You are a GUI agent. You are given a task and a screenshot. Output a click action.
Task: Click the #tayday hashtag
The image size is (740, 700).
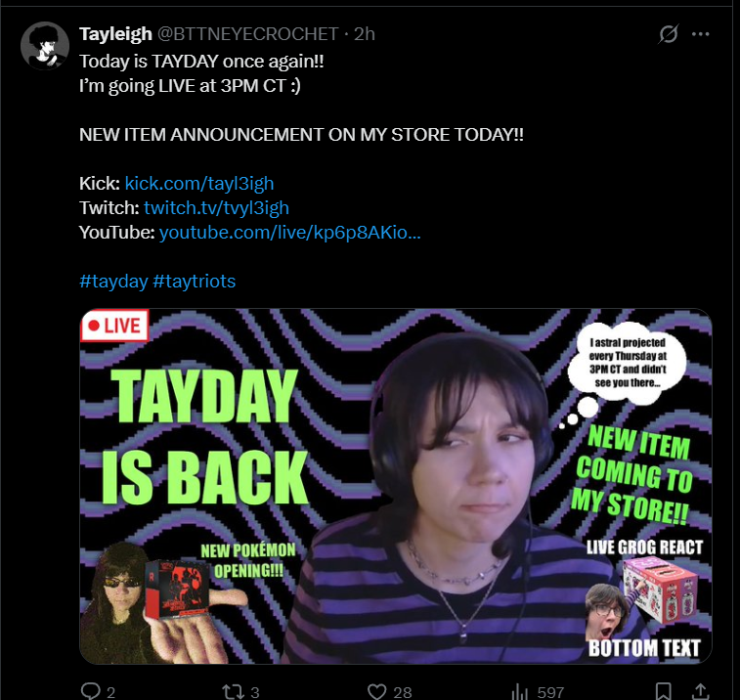click(x=113, y=282)
